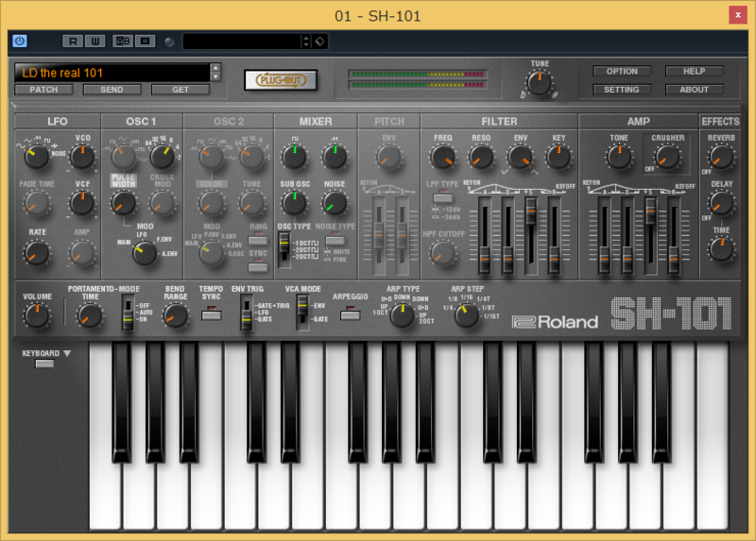
Task: Click the portamento MODE off/auto/on switch
Action: (128, 313)
